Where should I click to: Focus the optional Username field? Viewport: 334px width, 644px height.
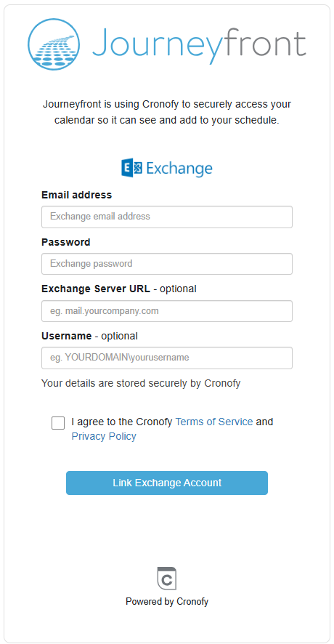[167, 358]
